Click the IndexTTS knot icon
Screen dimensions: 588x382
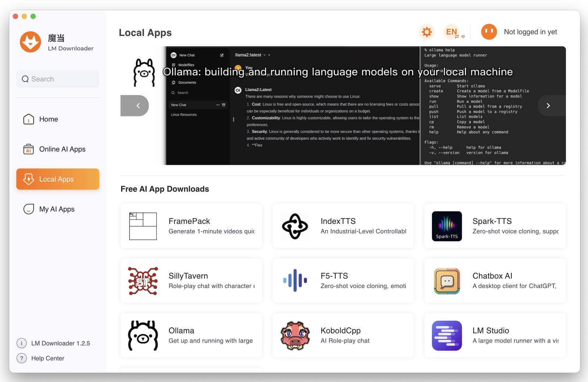click(x=295, y=226)
